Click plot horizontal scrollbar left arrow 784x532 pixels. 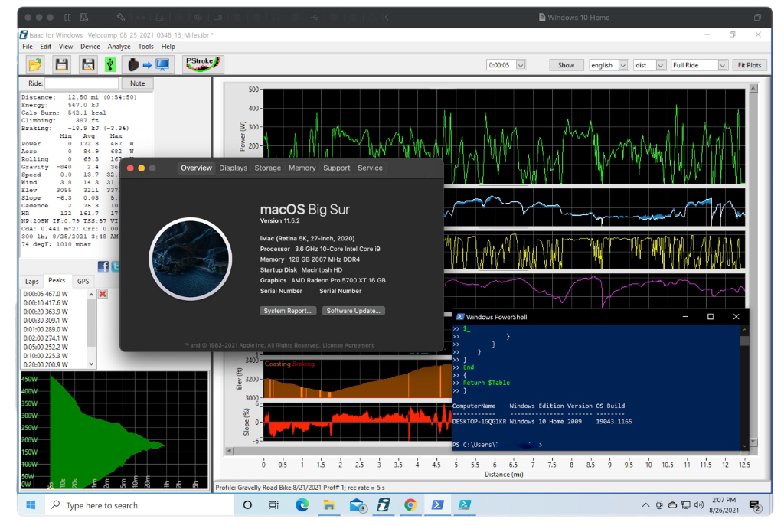tap(229, 451)
